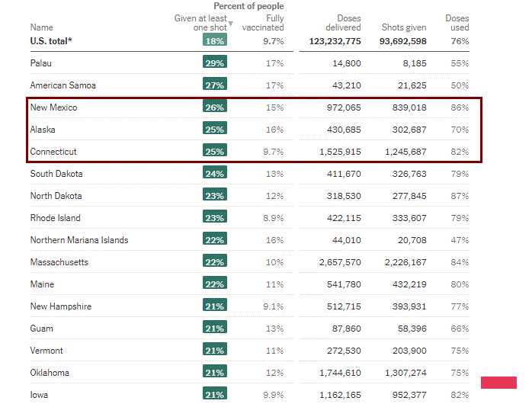Viewport: 532px width, 404px height.
Task: Select the Vermont row name
Action: pos(46,351)
